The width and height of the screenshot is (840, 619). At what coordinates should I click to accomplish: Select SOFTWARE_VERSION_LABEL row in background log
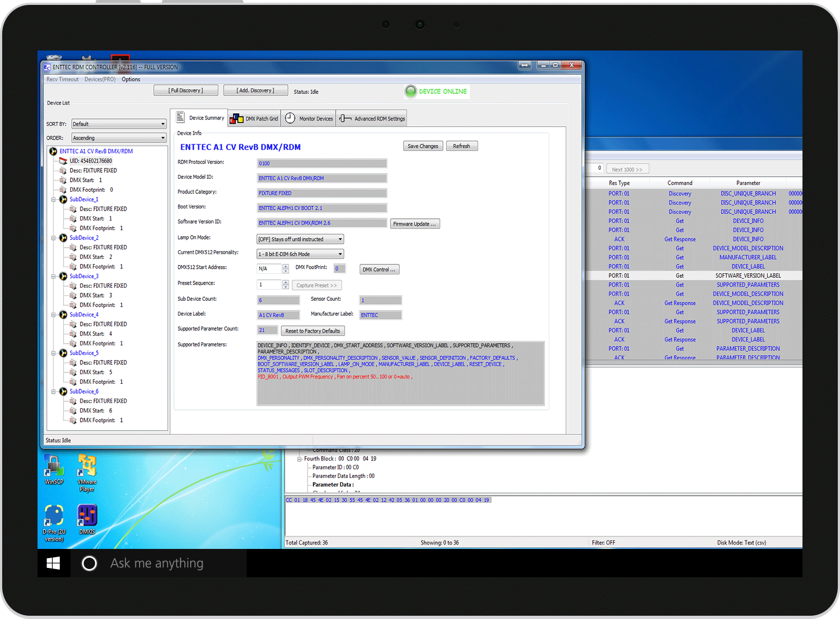[693, 276]
